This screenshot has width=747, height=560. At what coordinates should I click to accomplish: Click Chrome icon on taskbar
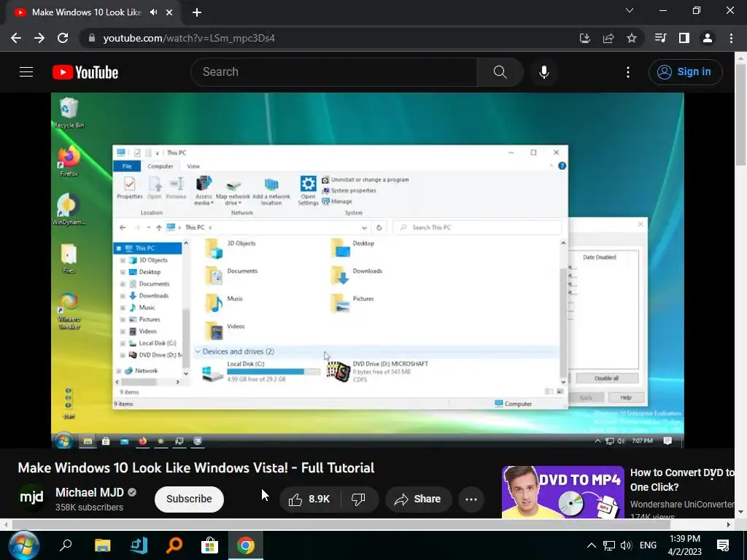[x=246, y=545]
